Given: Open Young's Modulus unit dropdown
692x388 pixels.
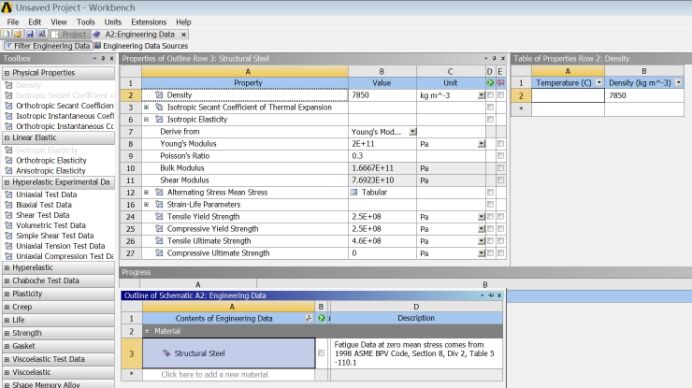Looking at the screenshot, I should 481,144.
